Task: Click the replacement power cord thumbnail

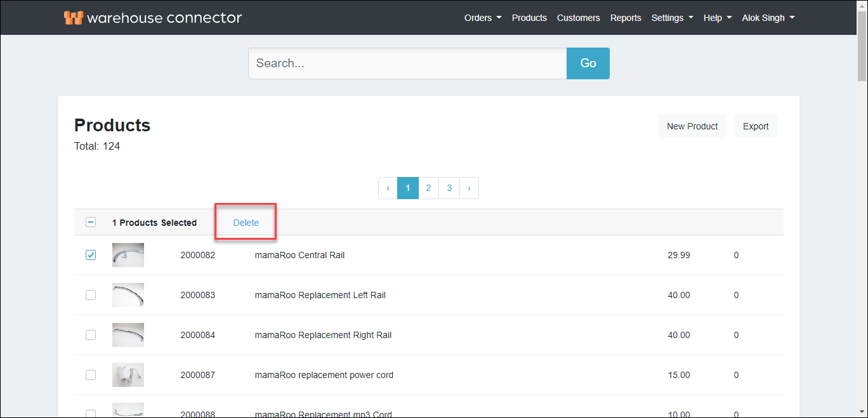Action: pos(128,375)
